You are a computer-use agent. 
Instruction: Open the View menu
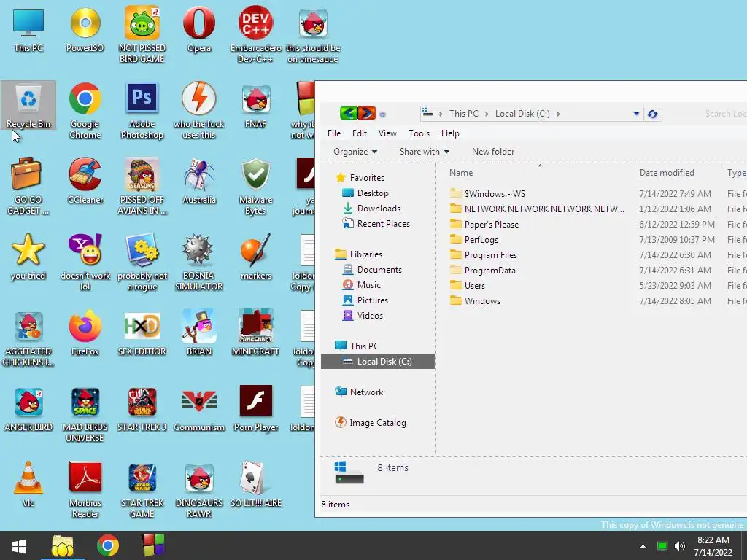(387, 133)
